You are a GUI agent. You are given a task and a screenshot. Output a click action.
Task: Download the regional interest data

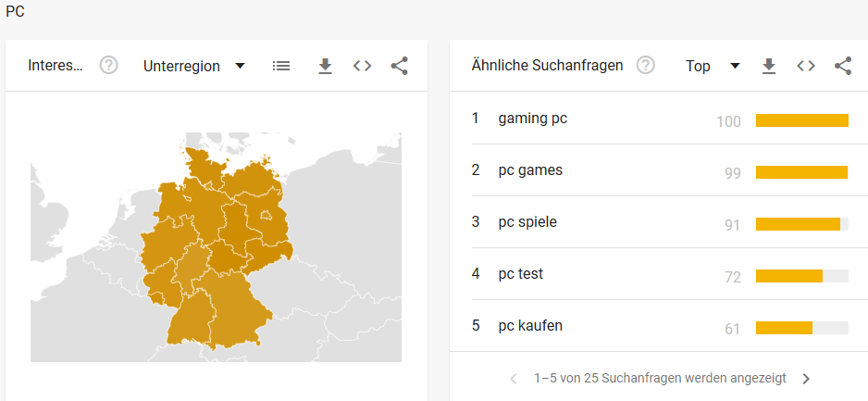pyautogui.click(x=325, y=66)
